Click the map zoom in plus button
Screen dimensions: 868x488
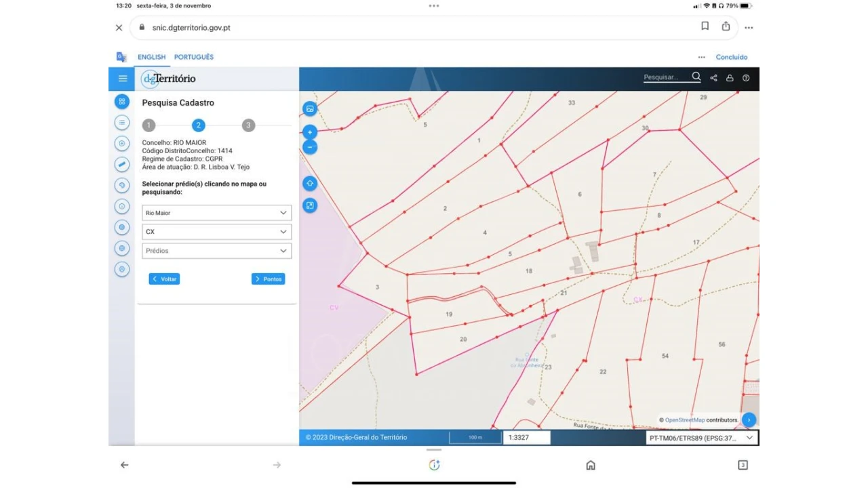[x=310, y=133]
